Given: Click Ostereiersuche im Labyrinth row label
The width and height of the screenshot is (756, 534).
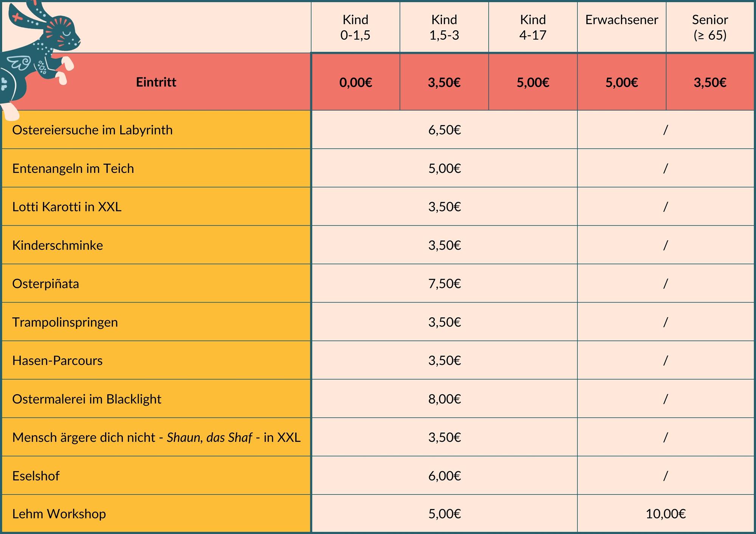Looking at the screenshot, I should (92, 130).
